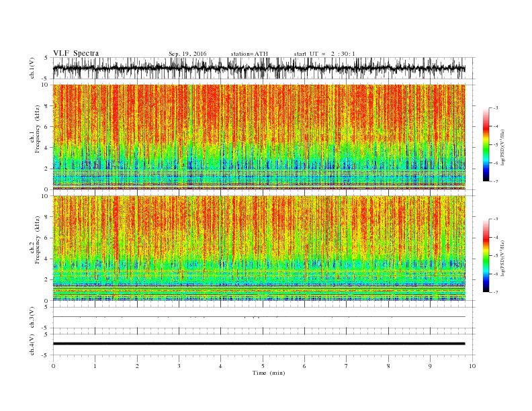Click the ch.1 spectrogram panel
This screenshot has width=532, height=411.
[259, 137]
